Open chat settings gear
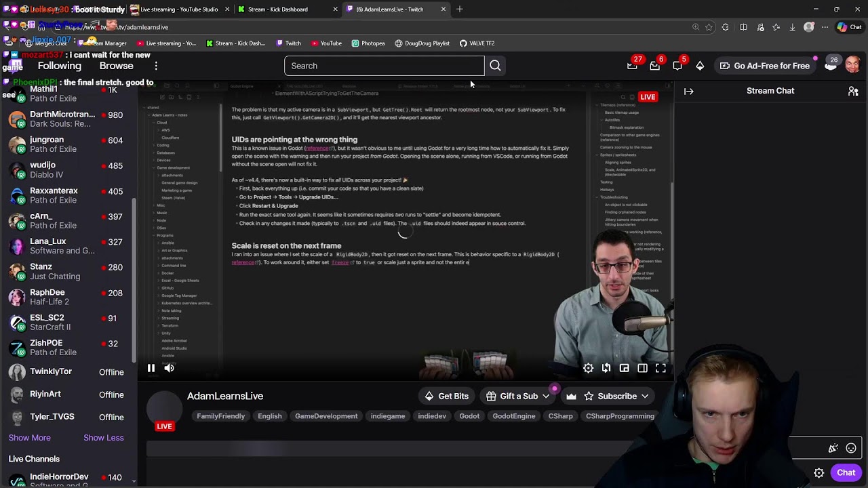 819,472
